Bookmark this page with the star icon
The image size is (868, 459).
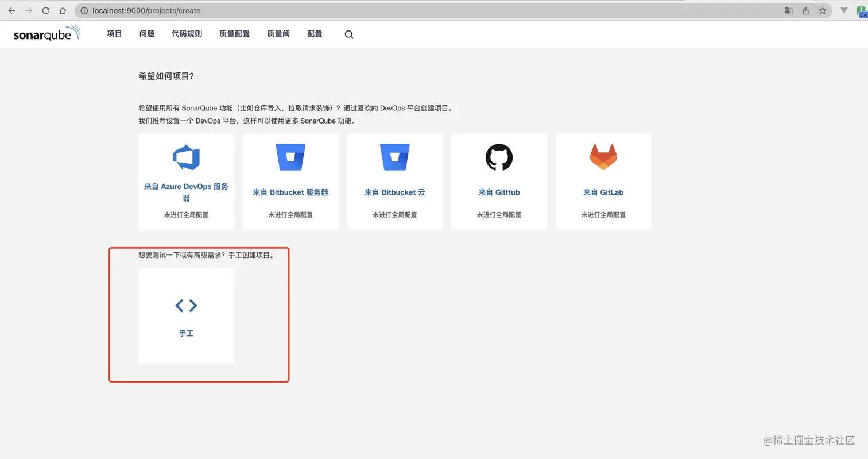[823, 10]
